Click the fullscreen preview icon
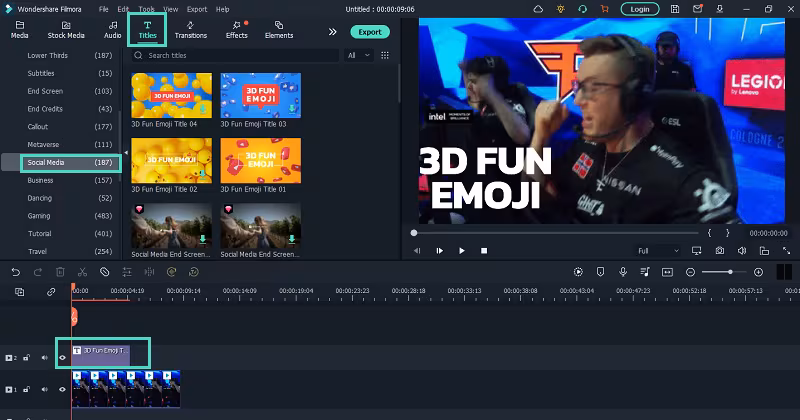The width and height of the screenshot is (800, 420). (x=786, y=251)
